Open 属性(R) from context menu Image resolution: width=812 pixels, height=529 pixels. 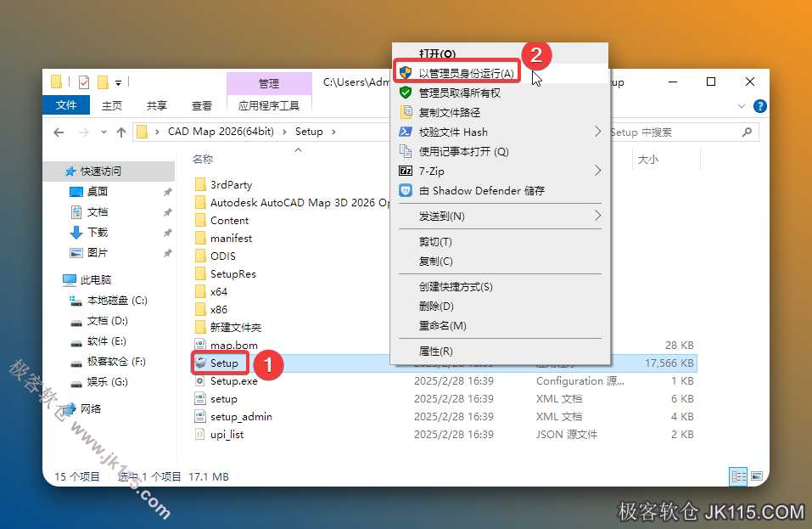(x=501, y=352)
